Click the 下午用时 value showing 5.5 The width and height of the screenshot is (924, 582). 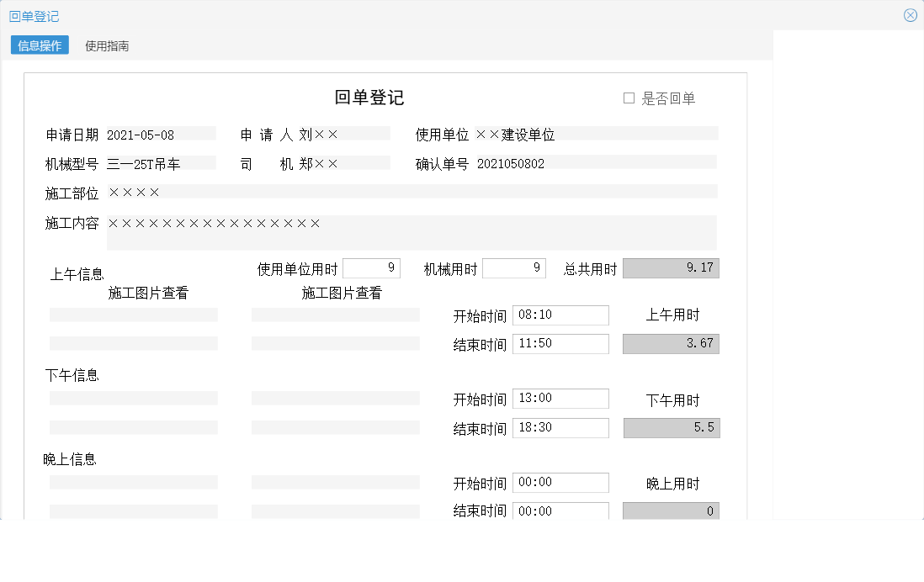point(671,427)
